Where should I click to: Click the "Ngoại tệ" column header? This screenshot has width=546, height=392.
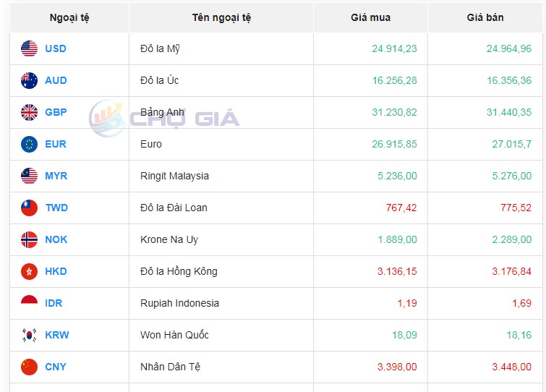click(x=69, y=17)
